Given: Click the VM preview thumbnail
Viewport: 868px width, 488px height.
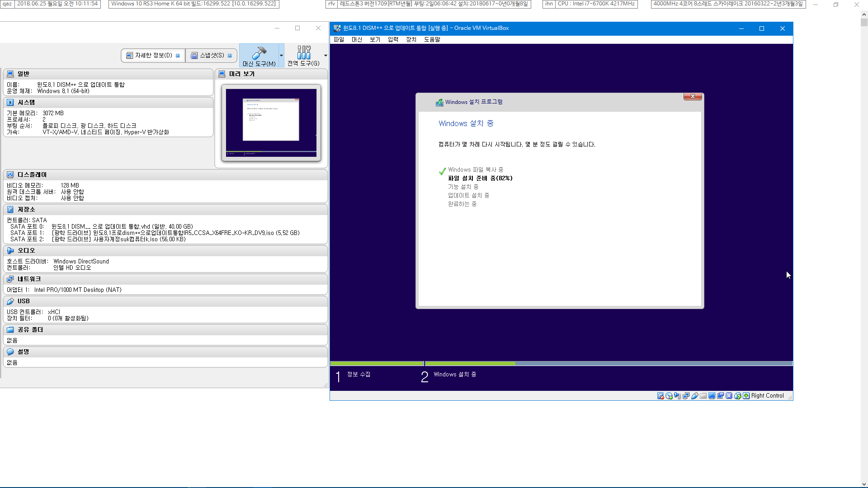Looking at the screenshot, I should [x=271, y=122].
